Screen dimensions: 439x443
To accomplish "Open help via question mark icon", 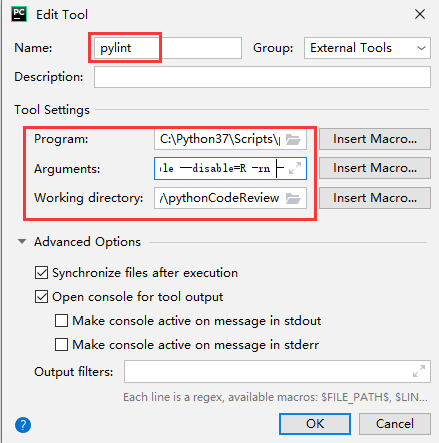I will (23, 425).
